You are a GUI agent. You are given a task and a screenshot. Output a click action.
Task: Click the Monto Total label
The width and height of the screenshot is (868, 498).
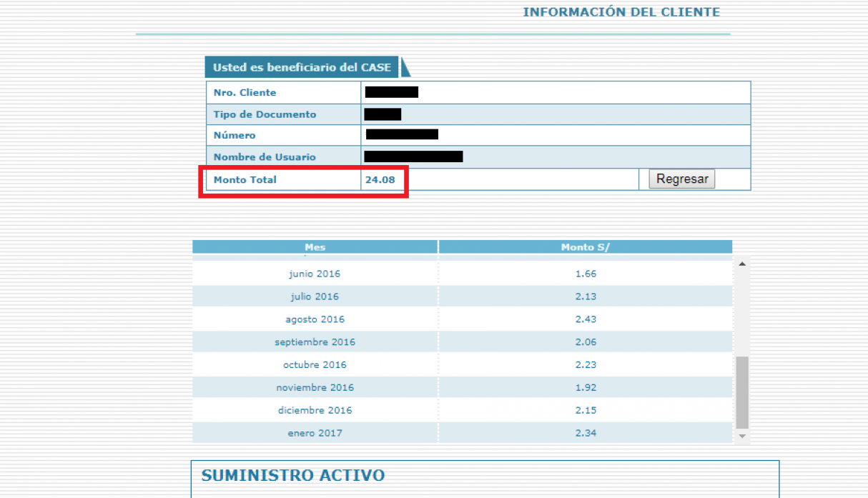pyautogui.click(x=245, y=180)
